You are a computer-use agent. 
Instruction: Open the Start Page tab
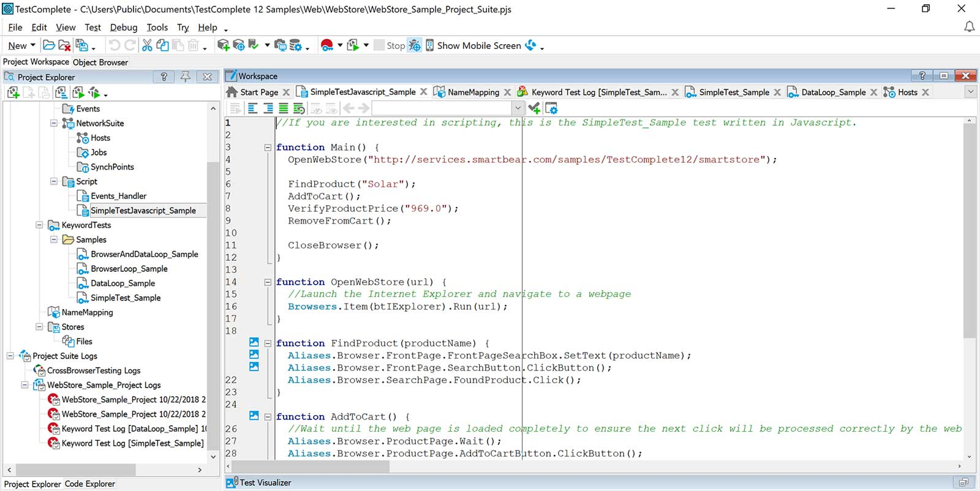[x=259, y=92]
